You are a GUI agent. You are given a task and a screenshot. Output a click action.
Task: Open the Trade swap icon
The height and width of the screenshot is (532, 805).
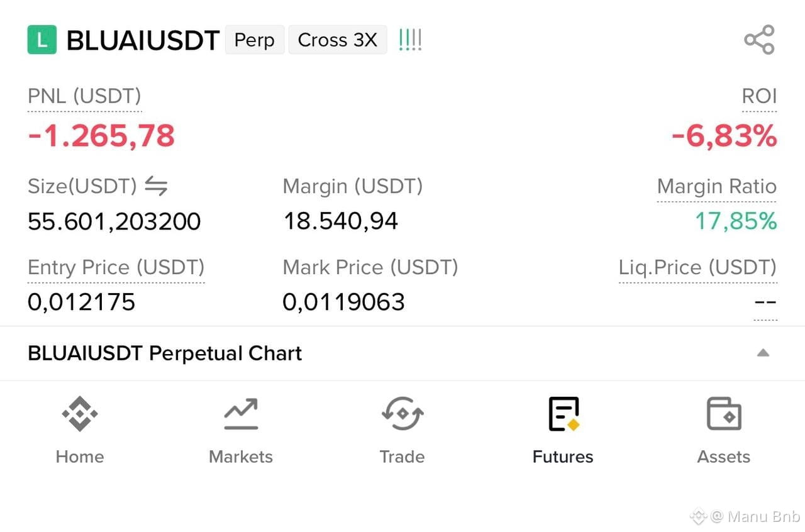402,414
